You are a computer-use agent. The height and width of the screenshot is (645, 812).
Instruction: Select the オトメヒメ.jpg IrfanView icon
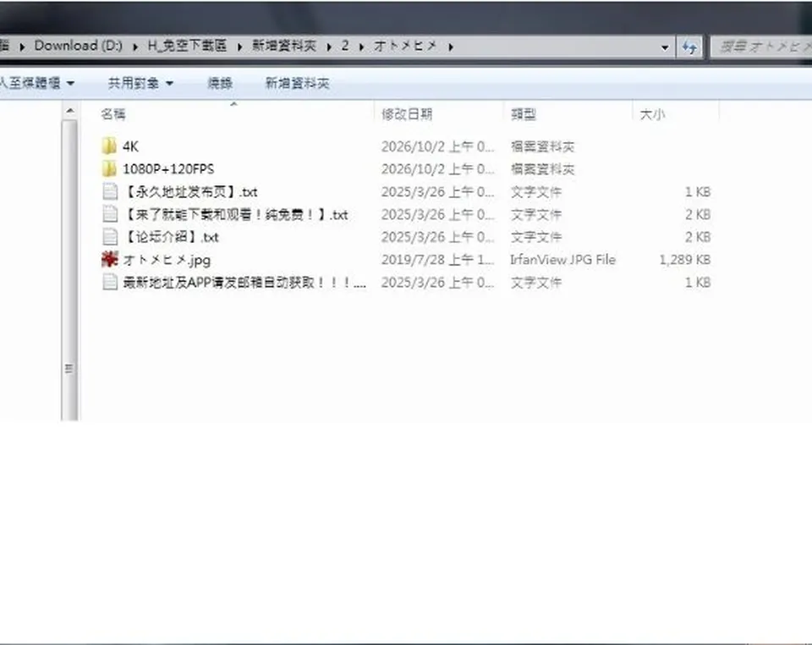click(110, 259)
